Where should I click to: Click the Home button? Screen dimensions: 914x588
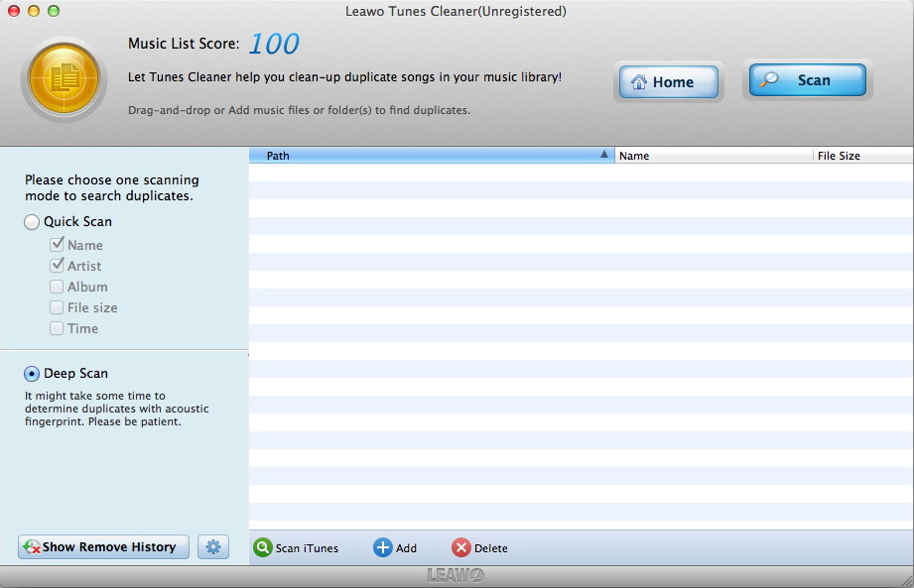(x=669, y=82)
